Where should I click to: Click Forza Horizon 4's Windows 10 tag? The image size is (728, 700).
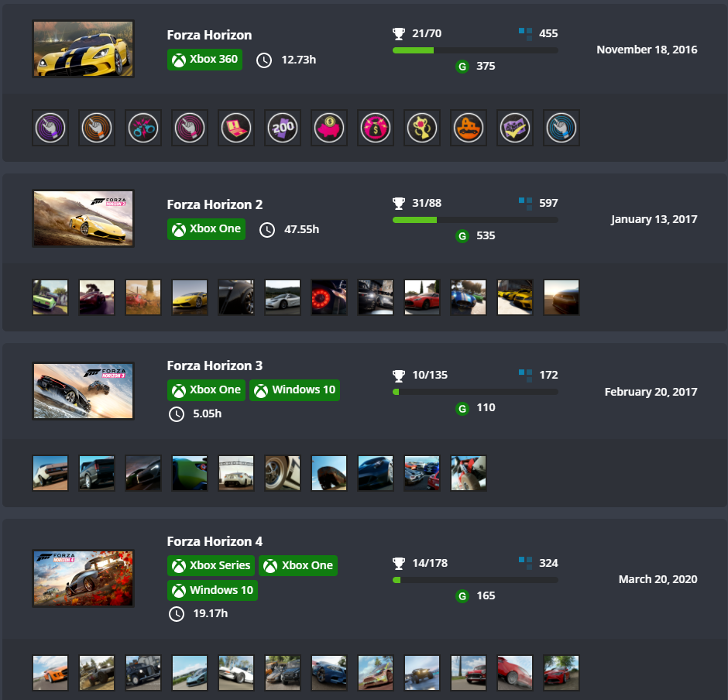tap(212, 591)
